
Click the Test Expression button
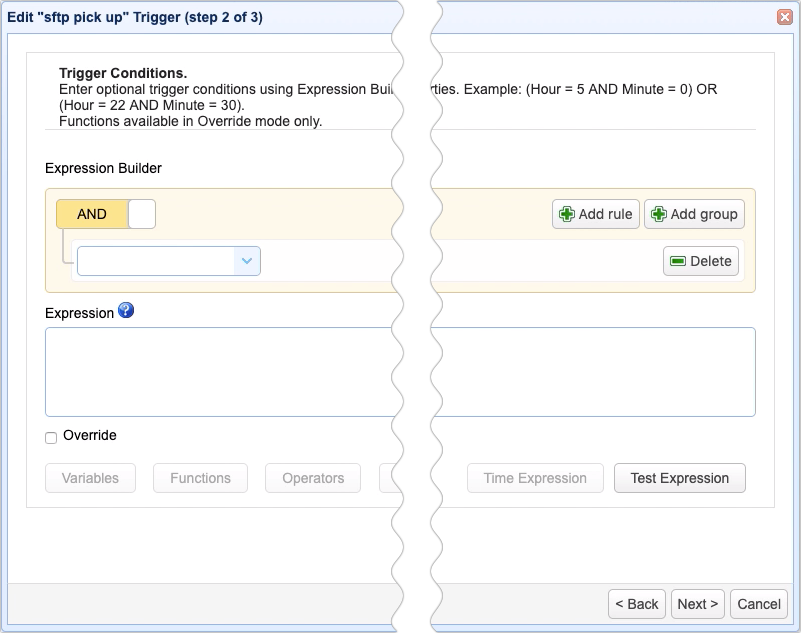point(680,478)
